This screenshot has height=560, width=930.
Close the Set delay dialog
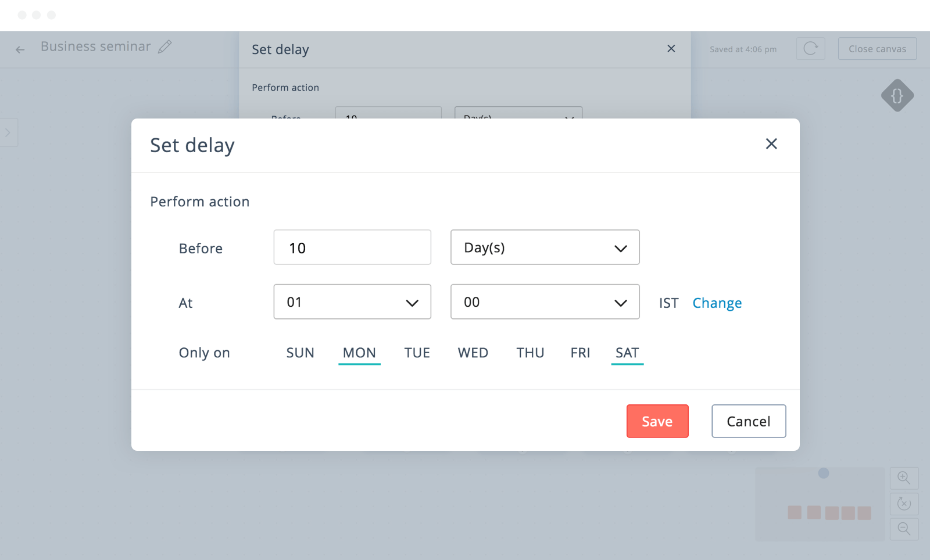771,144
